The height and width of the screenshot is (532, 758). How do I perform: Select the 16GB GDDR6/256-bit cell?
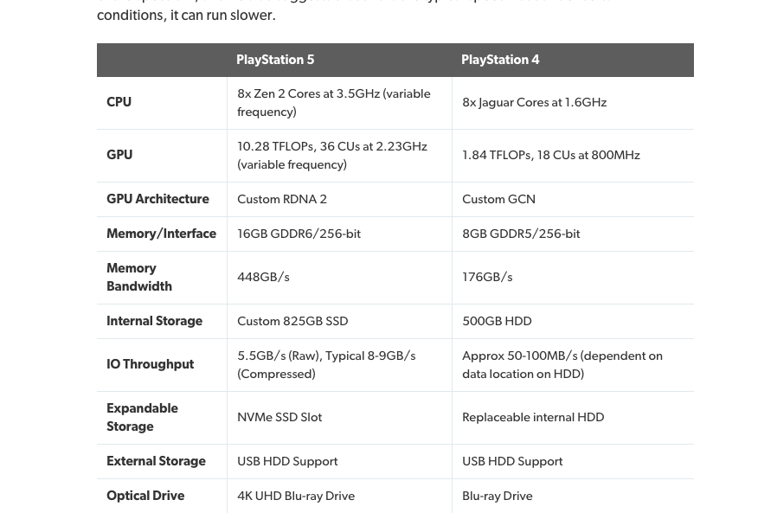tap(299, 234)
